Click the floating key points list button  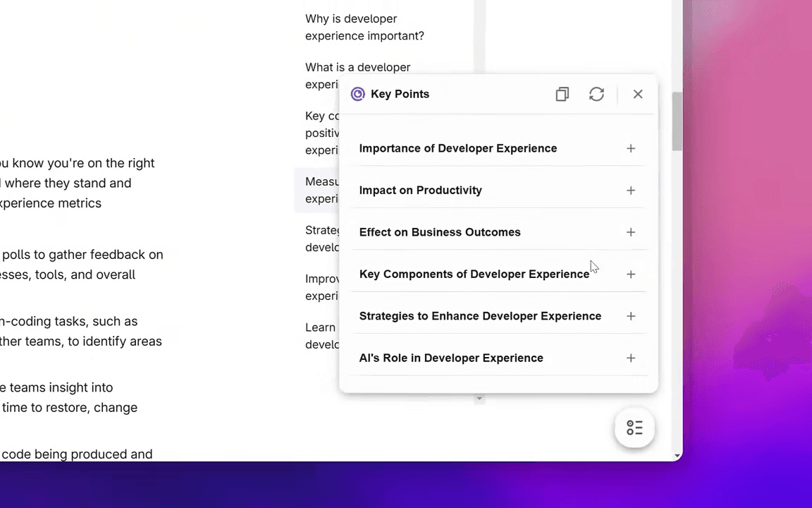[634, 428]
